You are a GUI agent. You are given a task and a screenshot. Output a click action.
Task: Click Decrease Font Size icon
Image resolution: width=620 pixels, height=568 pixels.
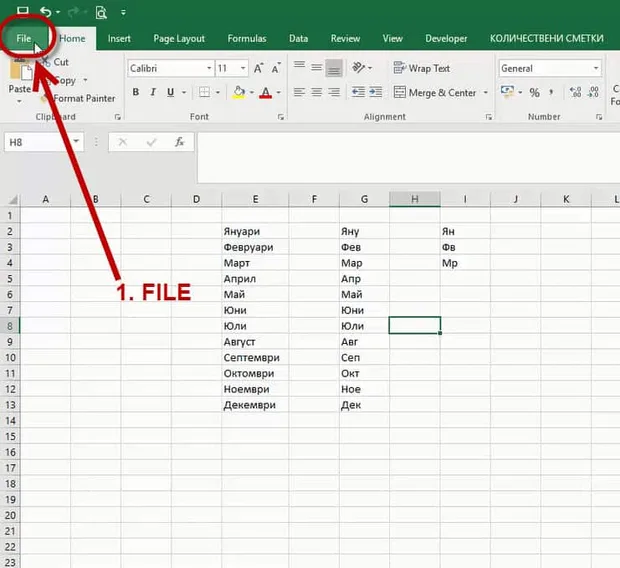(x=276, y=68)
